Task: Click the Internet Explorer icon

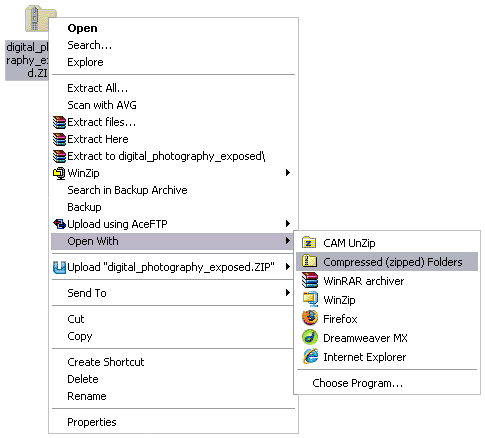Action: [x=310, y=356]
